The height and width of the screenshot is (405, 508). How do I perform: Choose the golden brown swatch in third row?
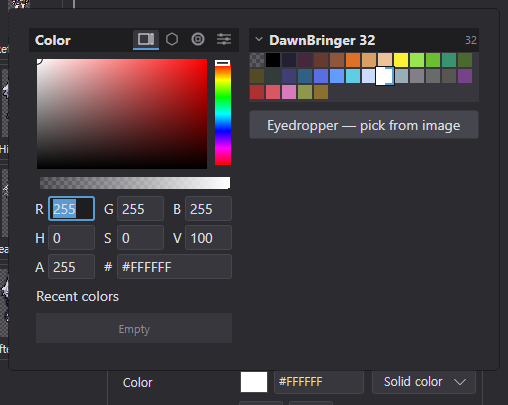point(321,92)
